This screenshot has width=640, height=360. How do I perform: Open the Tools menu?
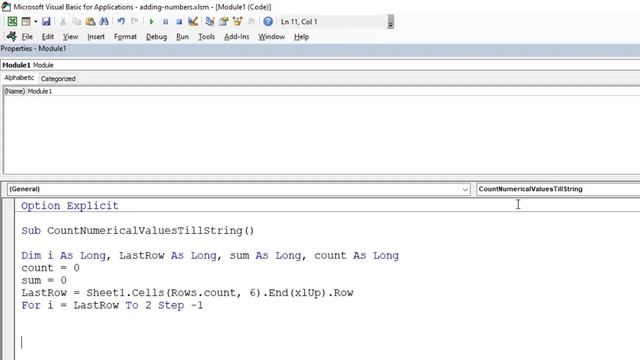207,37
